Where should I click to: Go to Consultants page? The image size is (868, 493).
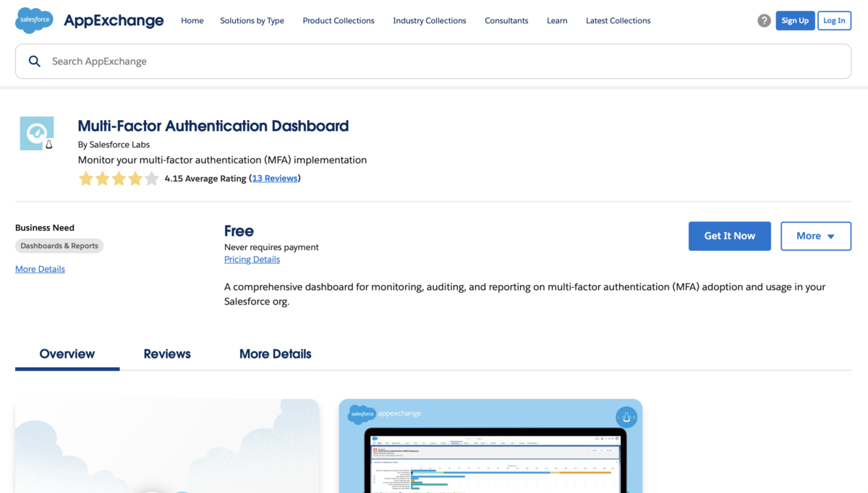tap(506, 20)
